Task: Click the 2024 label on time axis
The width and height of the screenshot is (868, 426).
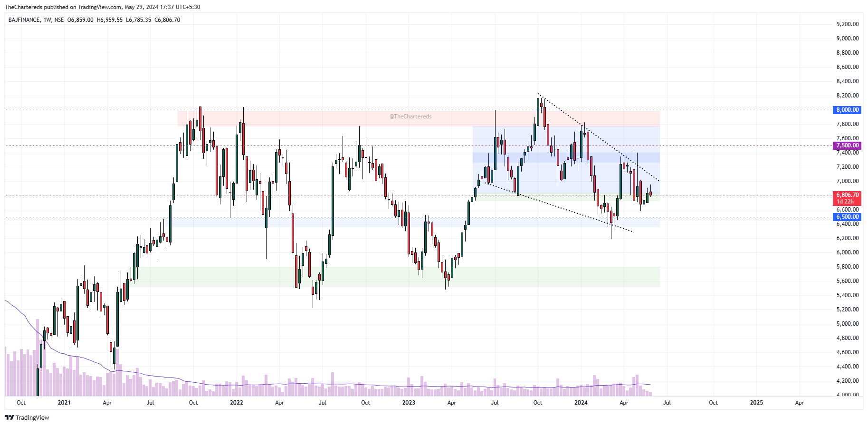Action: tap(581, 403)
